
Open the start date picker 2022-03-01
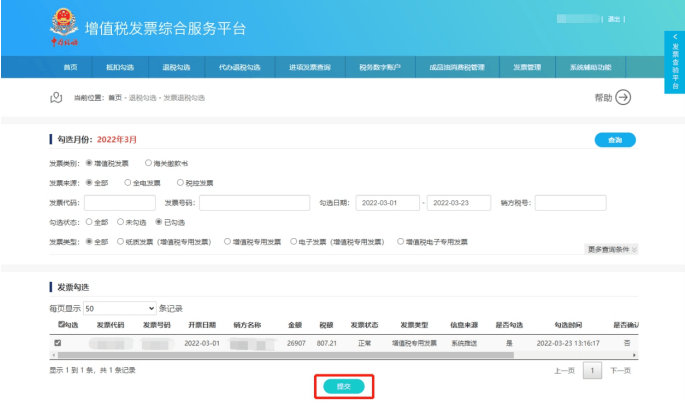388,203
